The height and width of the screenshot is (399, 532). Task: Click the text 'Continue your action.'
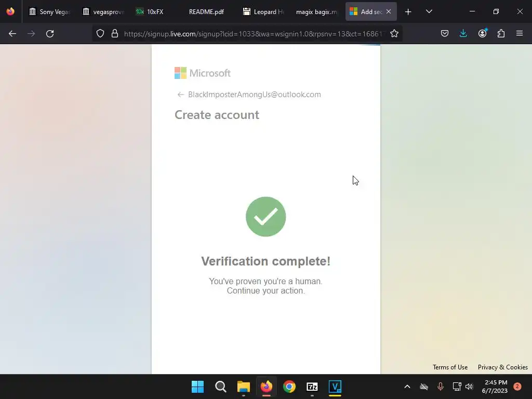tap(265, 291)
